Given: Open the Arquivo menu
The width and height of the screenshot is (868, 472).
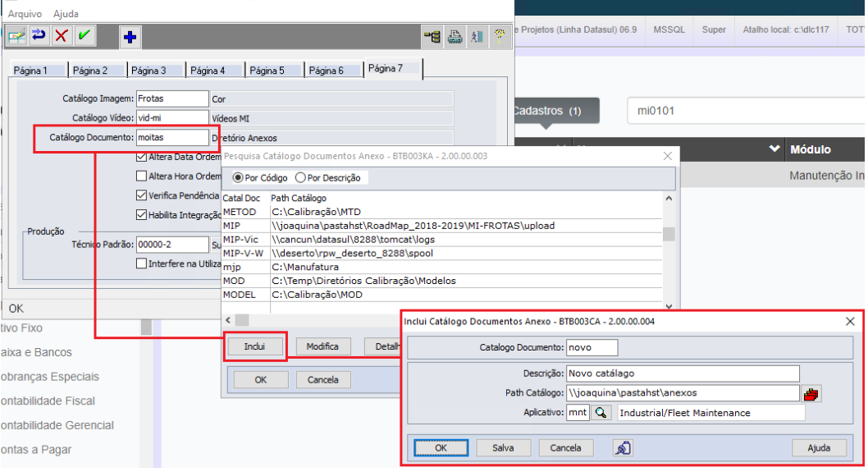Looking at the screenshot, I should tap(25, 14).
